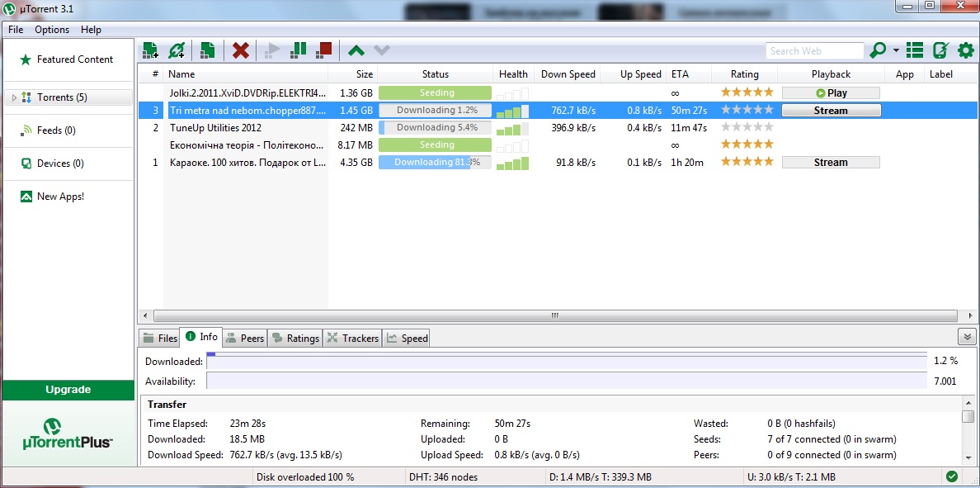The width and height of the screenshot is (980, 488).
Task: Switch to the Files tab
Action: (159, 339)
